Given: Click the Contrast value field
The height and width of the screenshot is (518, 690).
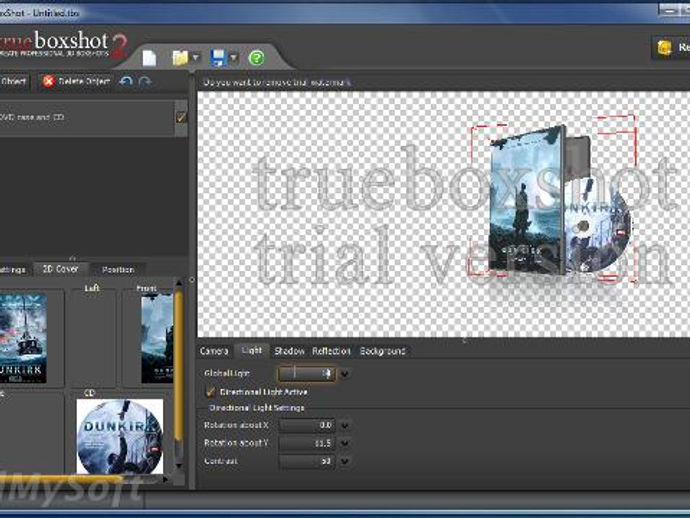Looking at the screenshot, I should pos(306,461).
